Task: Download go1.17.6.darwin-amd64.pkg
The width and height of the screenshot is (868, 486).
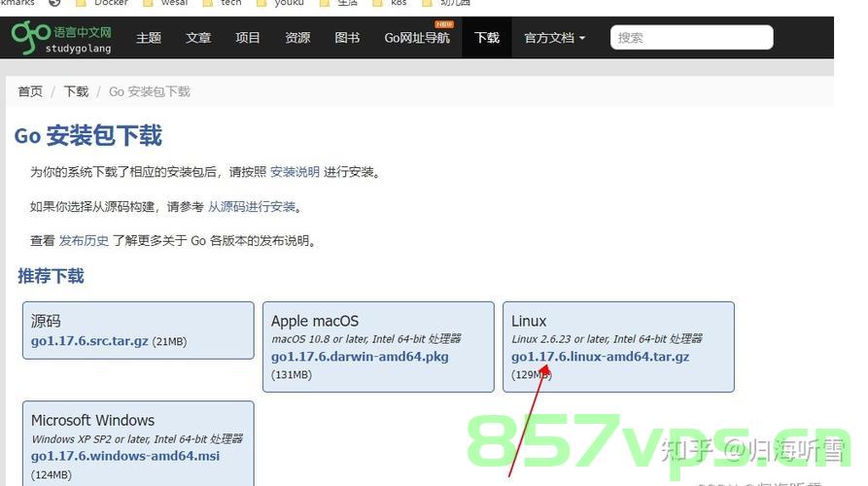Action: pos(360,357)
